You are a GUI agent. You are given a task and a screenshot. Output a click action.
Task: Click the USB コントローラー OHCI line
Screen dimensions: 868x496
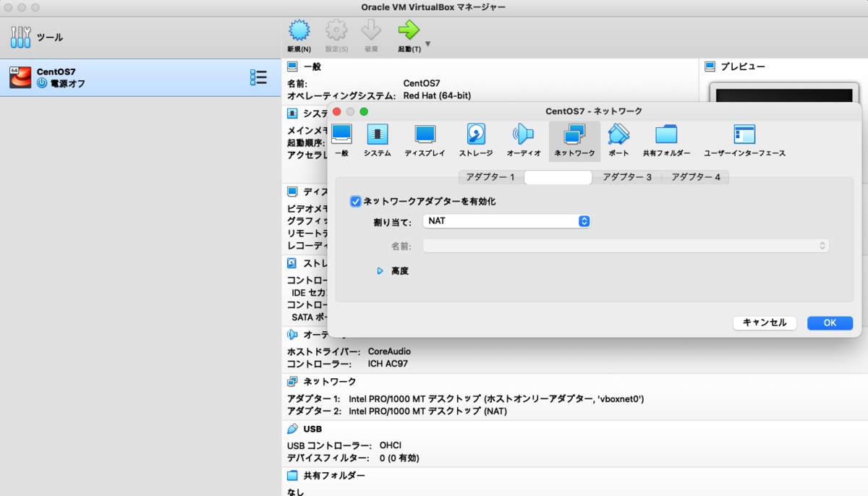344,445
